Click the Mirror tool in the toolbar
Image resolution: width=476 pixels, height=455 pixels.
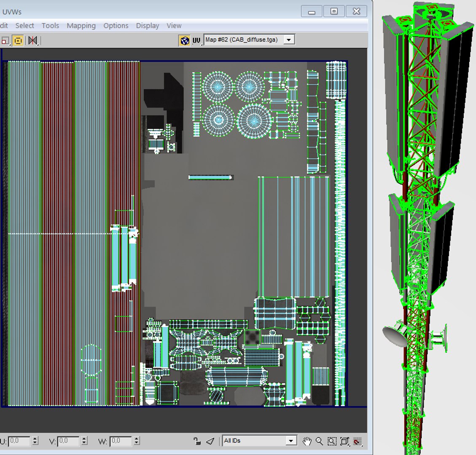(33, 40)
